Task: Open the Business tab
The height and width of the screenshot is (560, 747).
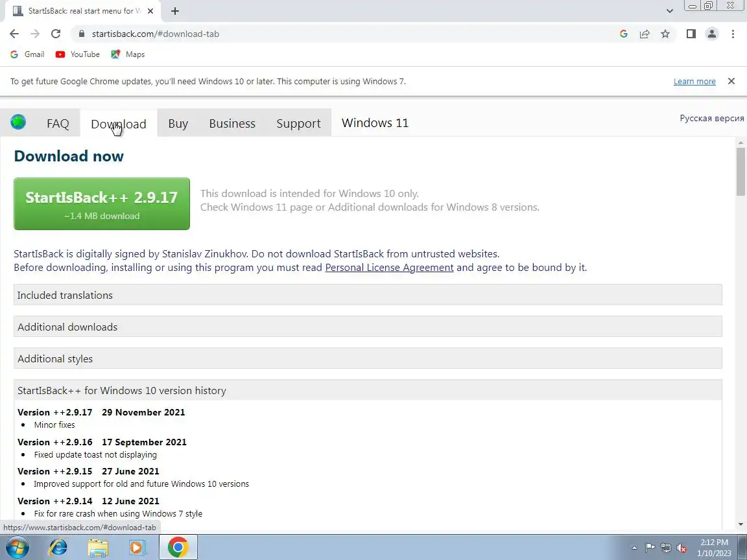Action: (233, 123)
